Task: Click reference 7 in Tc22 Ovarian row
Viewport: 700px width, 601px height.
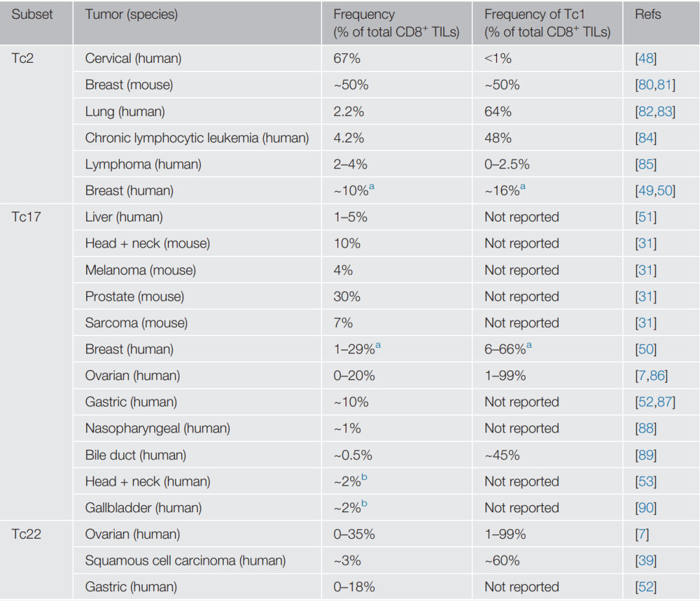Action: point(642,534)
